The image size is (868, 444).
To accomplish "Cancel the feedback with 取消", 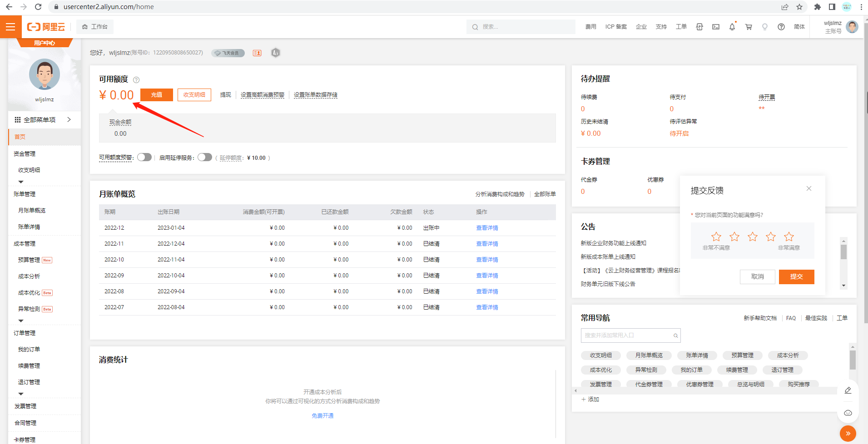I will coord(757,276).
